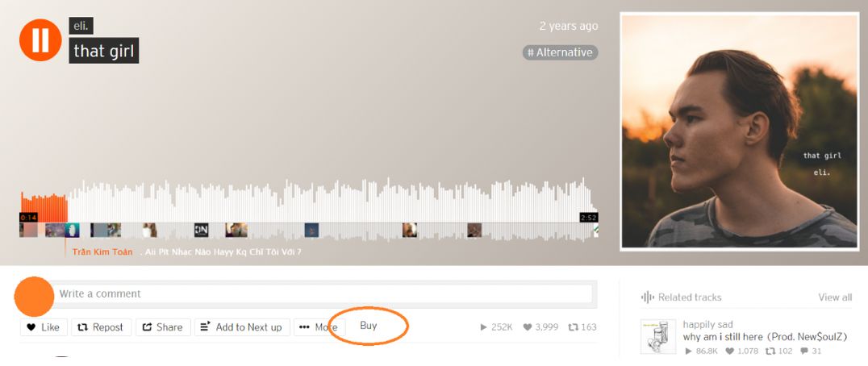Open the Share dialog
The width and height of the screenshot is (868, 366).
coord(163,326)
